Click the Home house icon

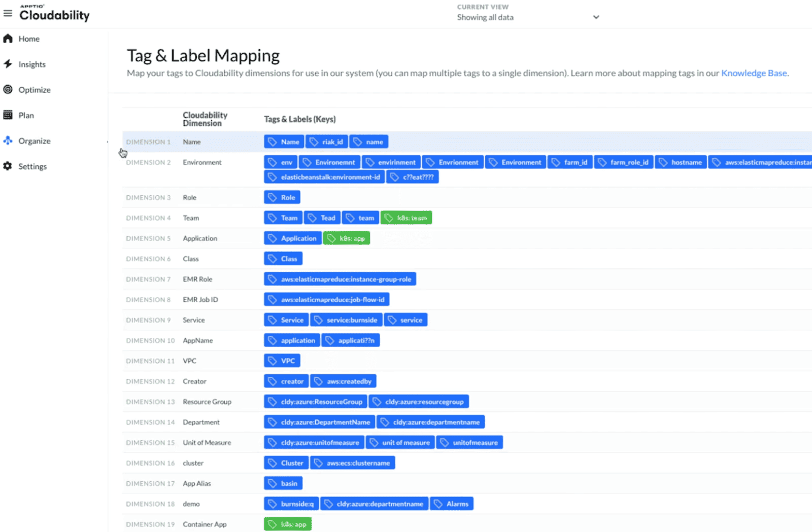8,39
